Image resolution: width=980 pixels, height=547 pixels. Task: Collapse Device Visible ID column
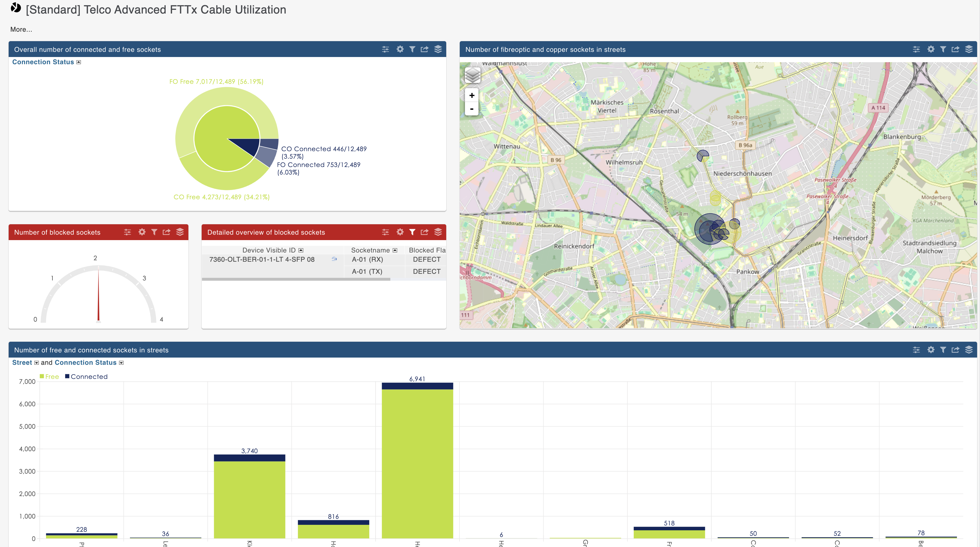point(301,250)
